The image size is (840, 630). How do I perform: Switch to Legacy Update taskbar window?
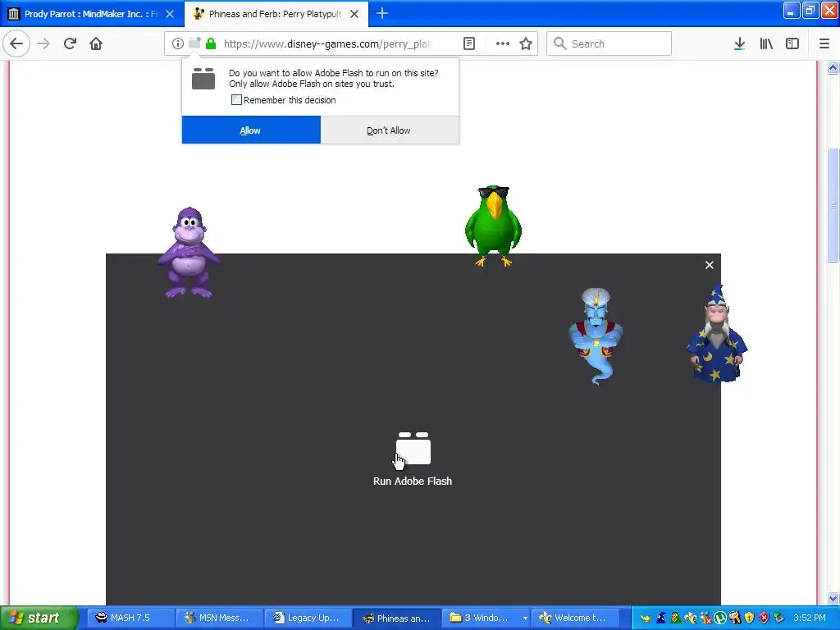point(309,618)
